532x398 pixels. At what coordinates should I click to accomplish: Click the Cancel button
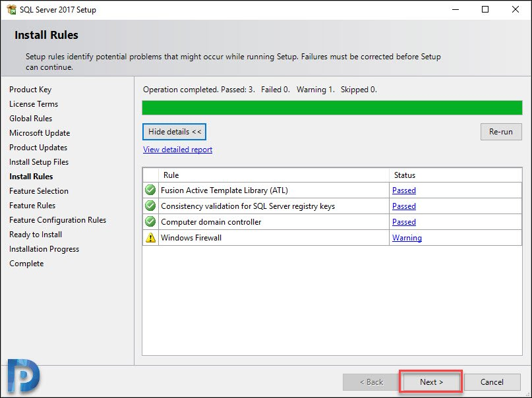point(492,382)
